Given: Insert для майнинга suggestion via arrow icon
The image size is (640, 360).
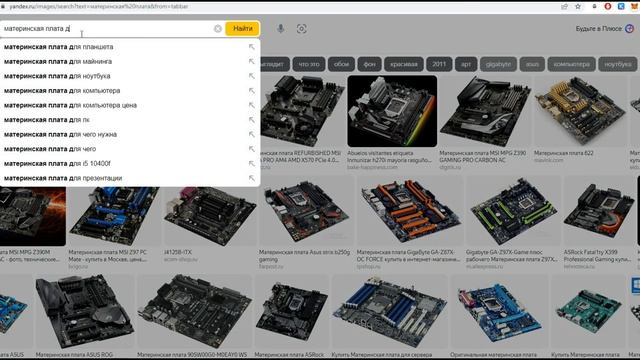Looking at the screenshot, I should [251, 62].
